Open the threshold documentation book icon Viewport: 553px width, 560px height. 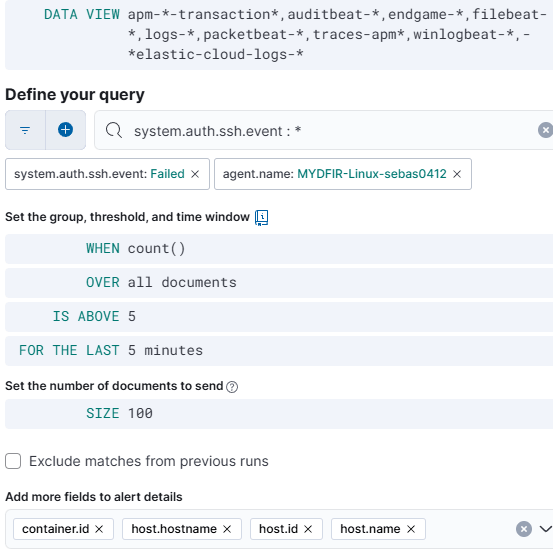tap(261, 218)
